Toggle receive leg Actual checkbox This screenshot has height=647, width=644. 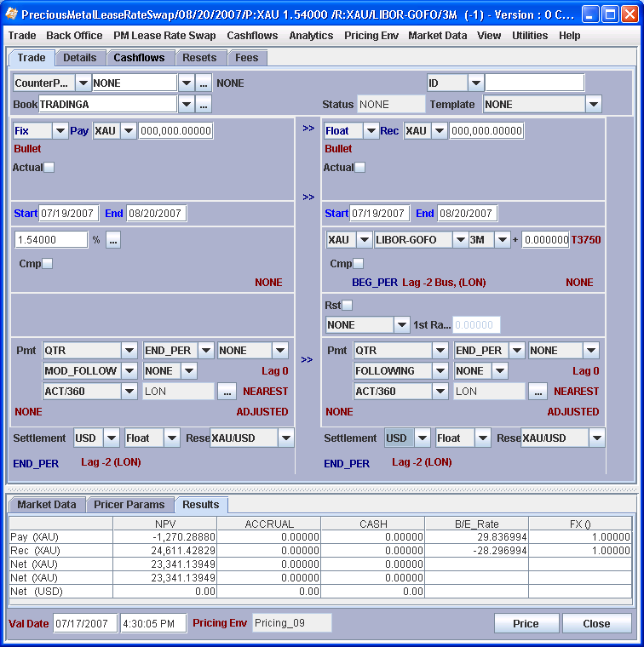tap(359, 168)
